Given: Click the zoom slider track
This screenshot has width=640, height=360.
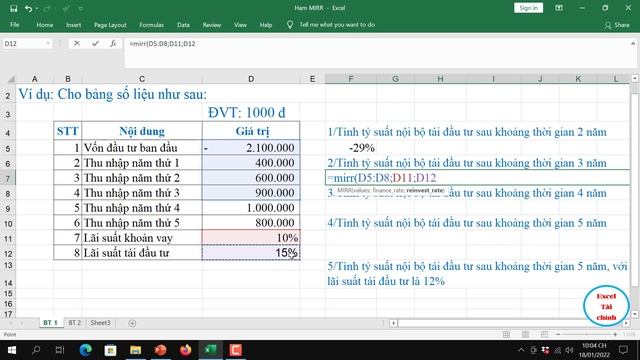Looking at the screenshot, I should coord(587,335).
